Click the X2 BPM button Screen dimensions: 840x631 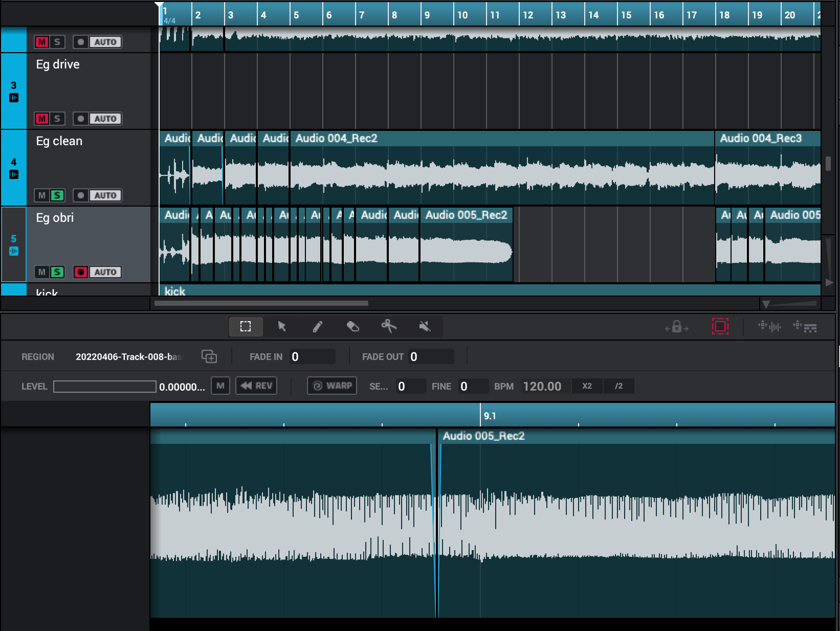pyautogui.click(x=587, y=386)
